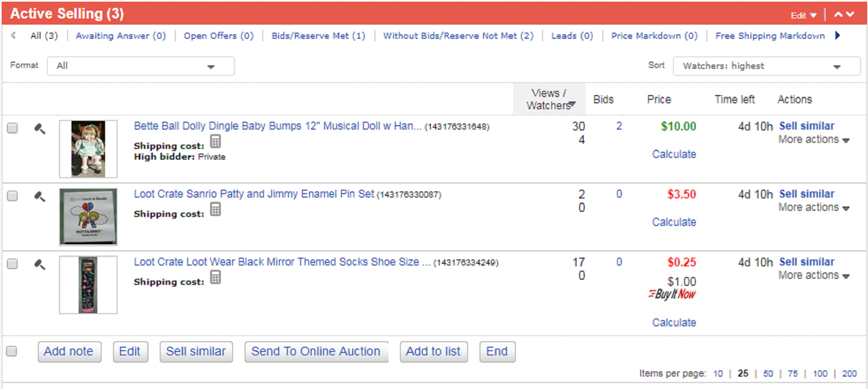View the 2 bids on Bette Ball doll
This screenshot has width=868, height=389.
point(619,126)
